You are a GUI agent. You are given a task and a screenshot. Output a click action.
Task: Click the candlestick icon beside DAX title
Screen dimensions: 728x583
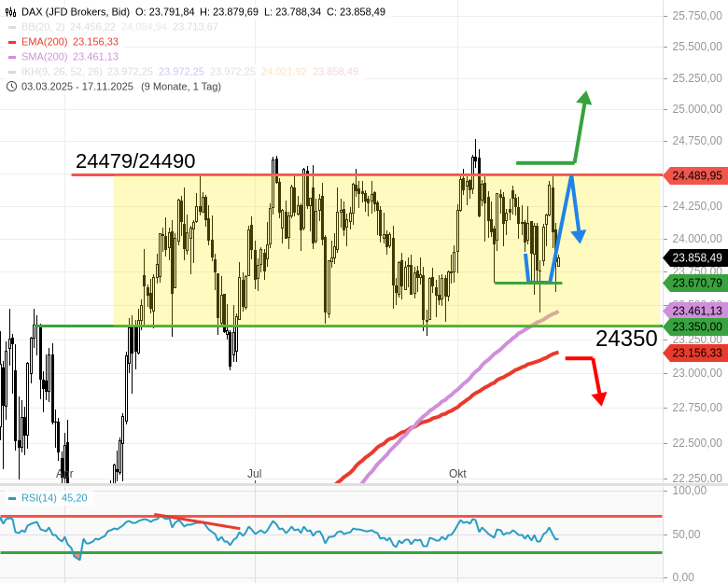(x=11, y=11)
